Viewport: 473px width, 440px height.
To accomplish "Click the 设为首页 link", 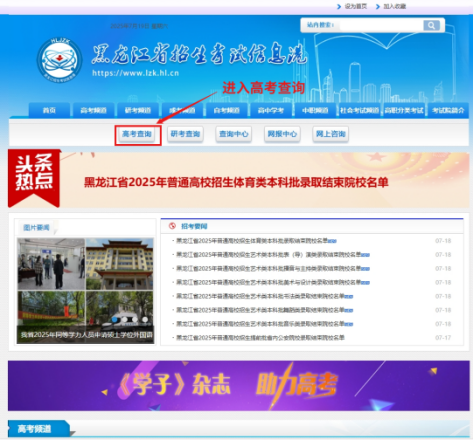I will (356, 6).
